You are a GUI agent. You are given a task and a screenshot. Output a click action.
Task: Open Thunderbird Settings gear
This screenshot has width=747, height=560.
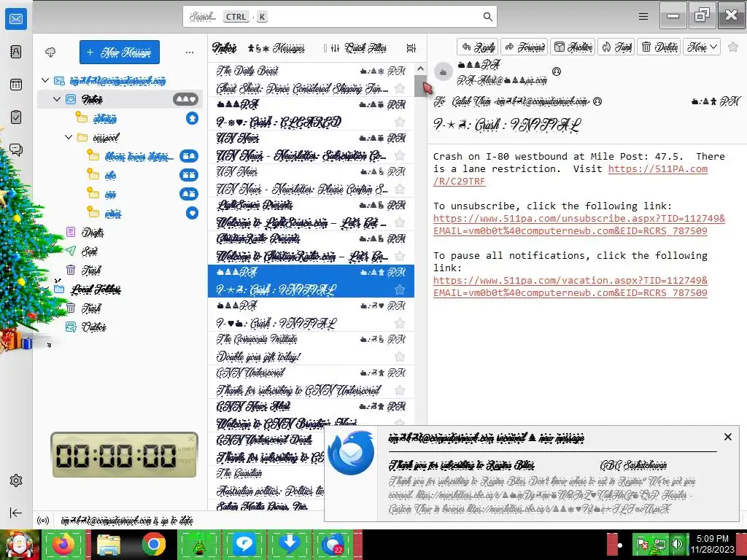tap(16, 481)
